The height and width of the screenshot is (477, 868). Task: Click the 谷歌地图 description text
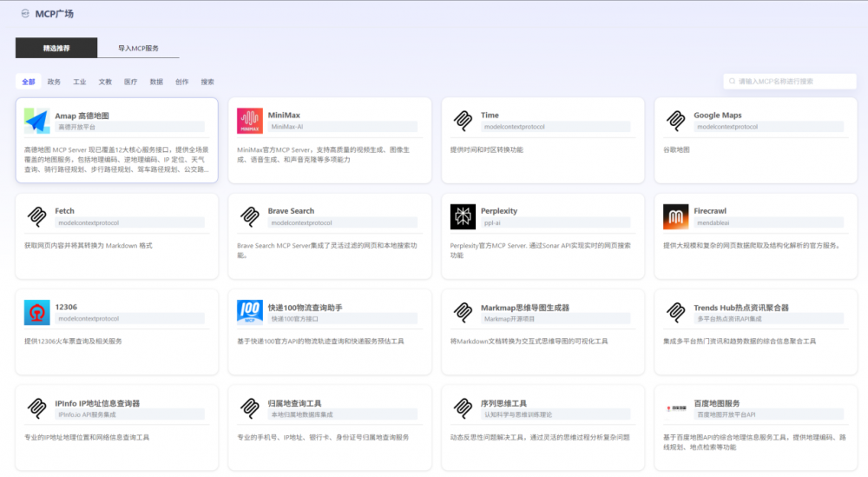(x=676, y=149)
